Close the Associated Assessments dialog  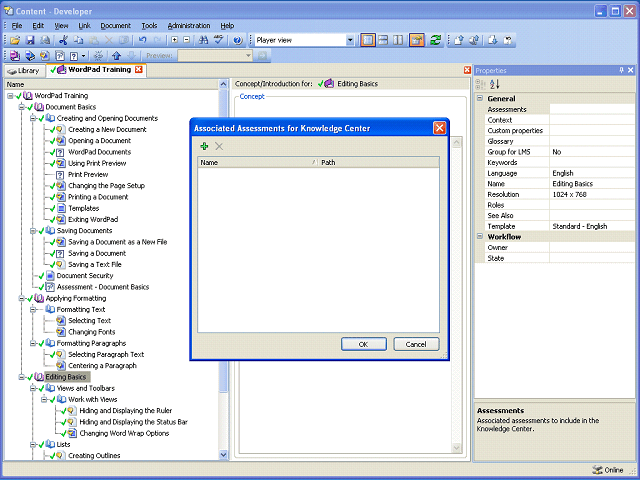pyautogui.click(x=440, y=128)
